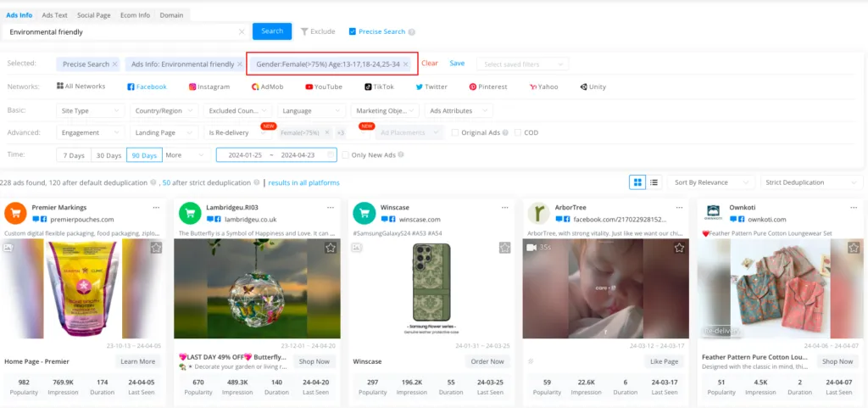Click the blue Search button
Screen dimensions: 868x408
click(x=272, y=31)
